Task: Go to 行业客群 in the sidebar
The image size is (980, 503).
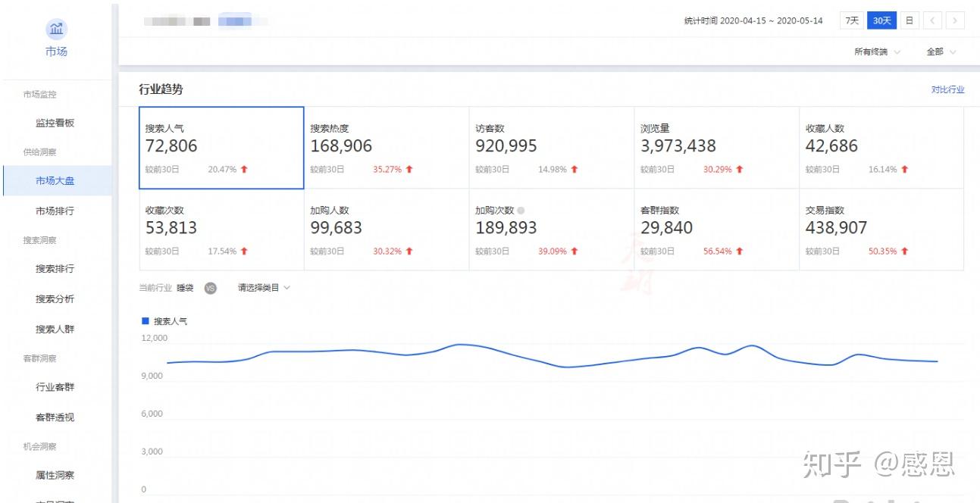Action: [55, 387]
